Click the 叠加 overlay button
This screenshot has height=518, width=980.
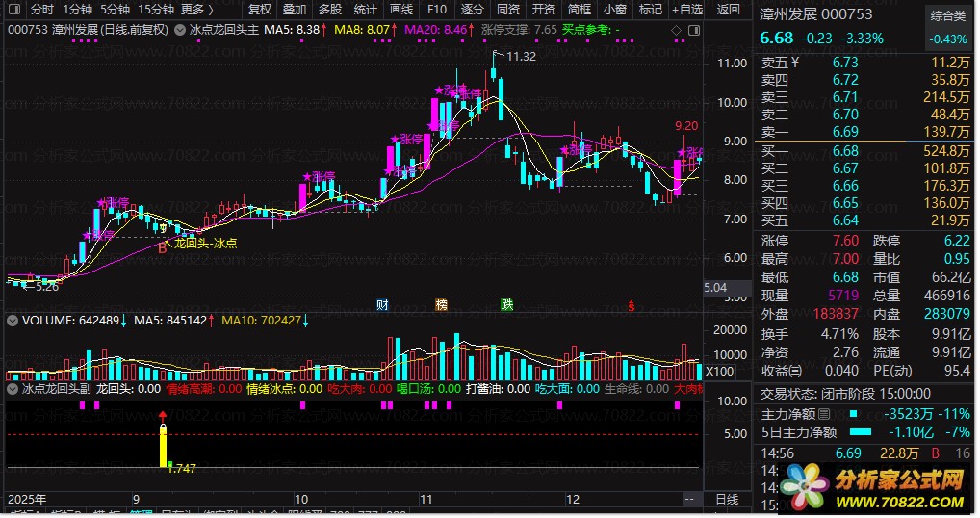(295, 10)
